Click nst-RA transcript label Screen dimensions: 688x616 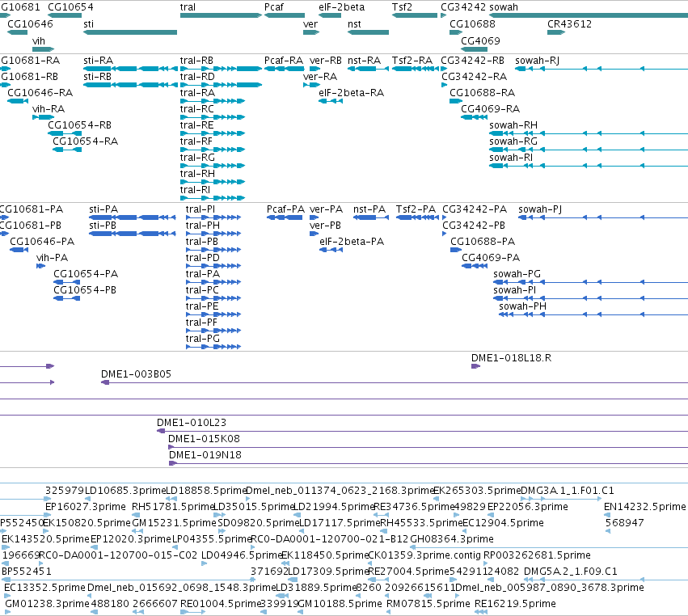[x=364, y=61]
